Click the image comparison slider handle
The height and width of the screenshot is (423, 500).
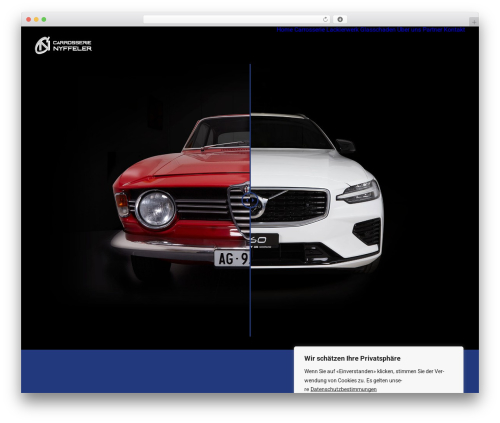click(250, 201)
